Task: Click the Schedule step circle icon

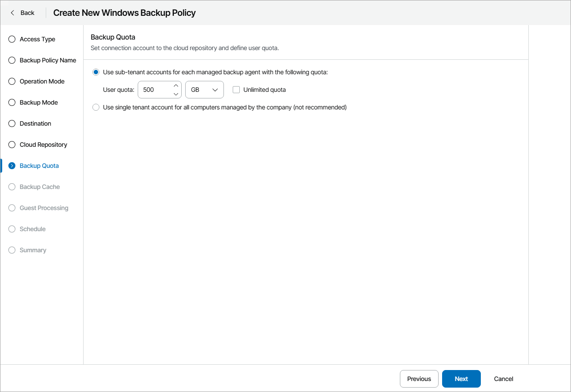Action: point(11,229)
